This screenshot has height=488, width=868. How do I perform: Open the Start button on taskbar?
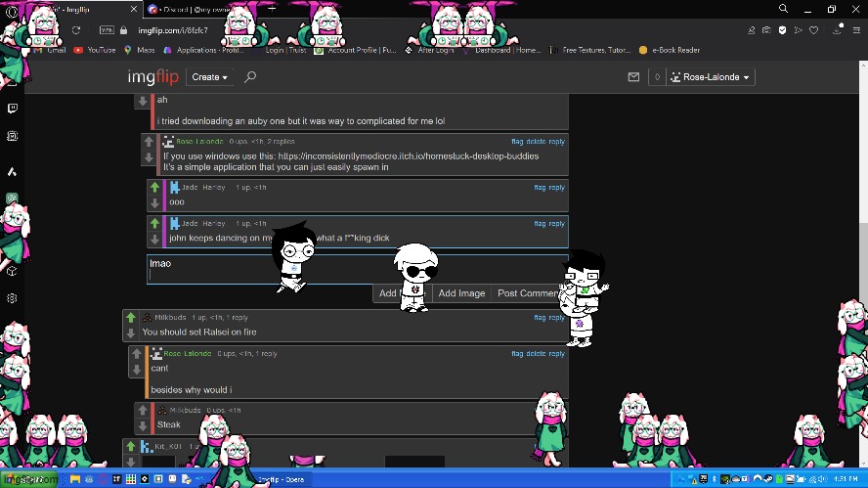[28, 479]
